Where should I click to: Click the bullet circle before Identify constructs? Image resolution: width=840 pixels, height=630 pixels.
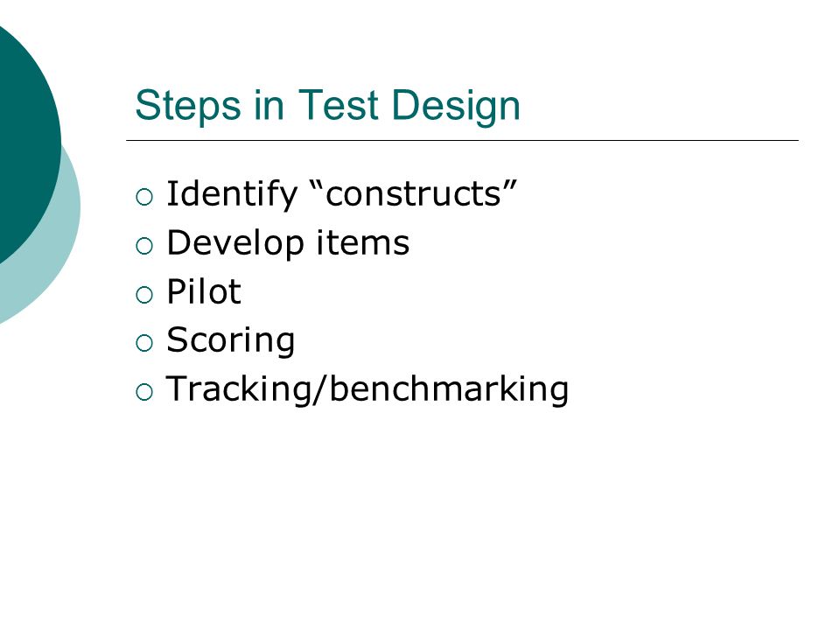[x=144, y=197]
